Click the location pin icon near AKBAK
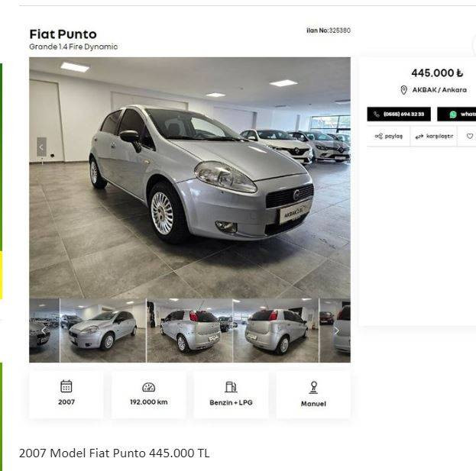The image size is (476, 471). point(403,90)
